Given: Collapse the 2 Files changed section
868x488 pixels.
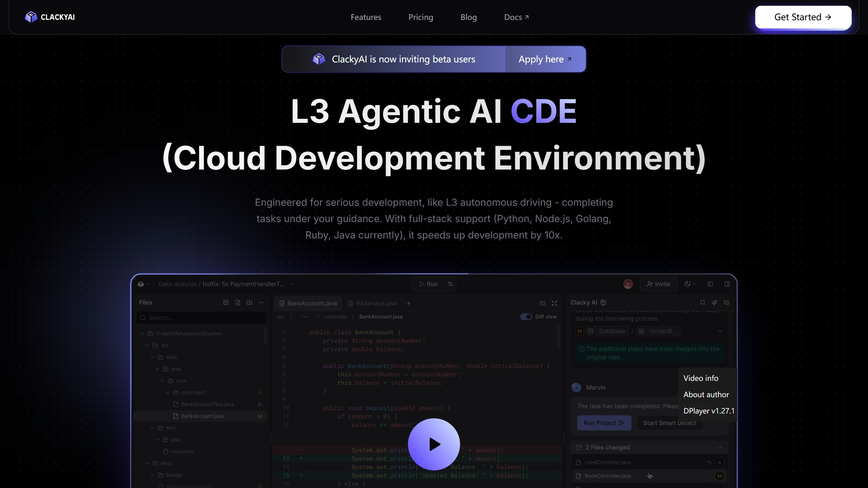Looking at the screenshot, I should point(720,447).
